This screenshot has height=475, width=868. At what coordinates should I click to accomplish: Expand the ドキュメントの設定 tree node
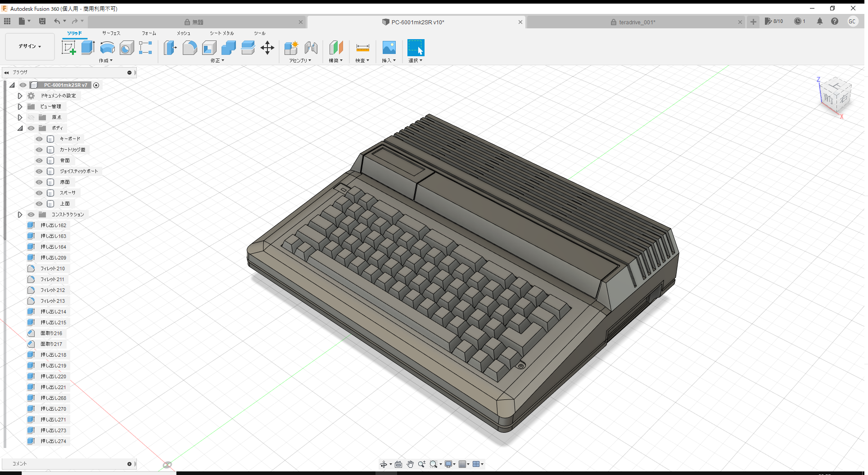coord(20,95)
